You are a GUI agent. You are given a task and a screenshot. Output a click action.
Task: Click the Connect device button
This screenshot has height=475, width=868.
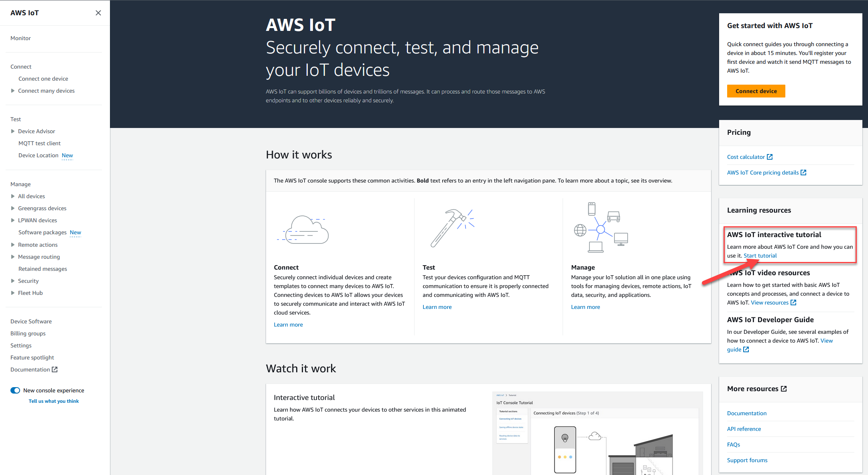(x=756, y=90)
